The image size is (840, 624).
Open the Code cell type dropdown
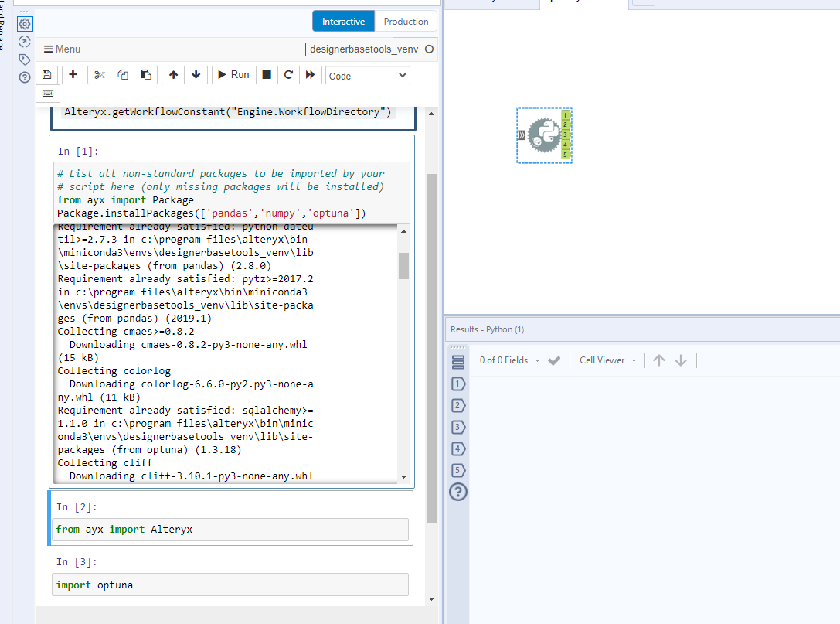(367, 74)
